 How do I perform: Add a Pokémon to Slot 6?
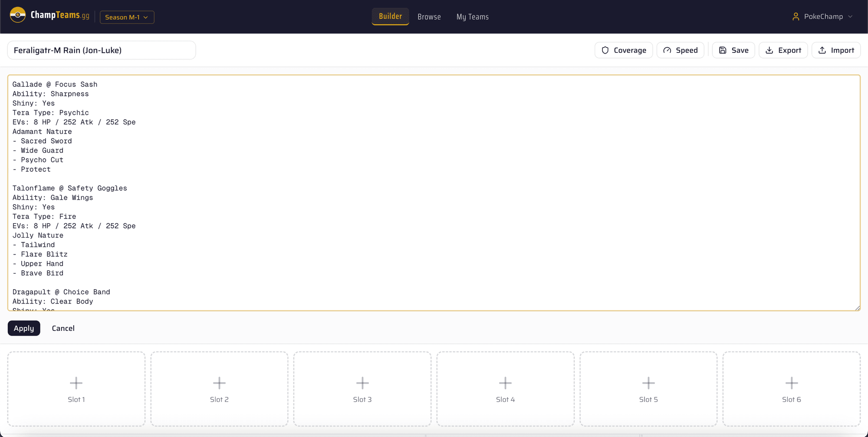[792, 389]
